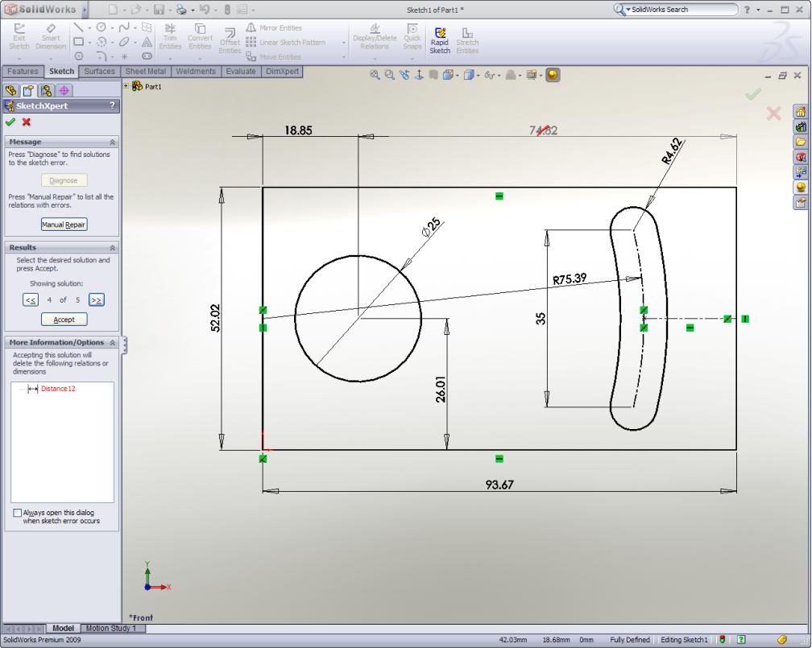Open the SolidWorks menu flyout arrow

point(85,10)
